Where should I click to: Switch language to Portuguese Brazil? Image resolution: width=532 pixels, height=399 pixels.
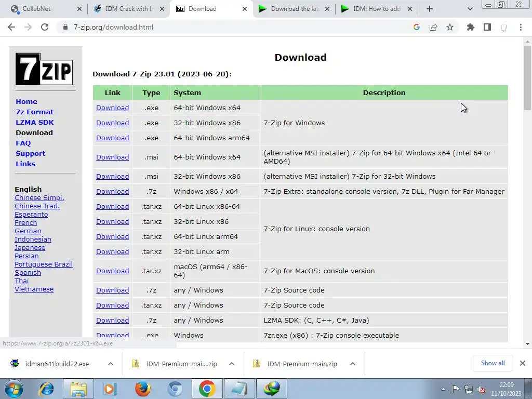tap(44, 264)
